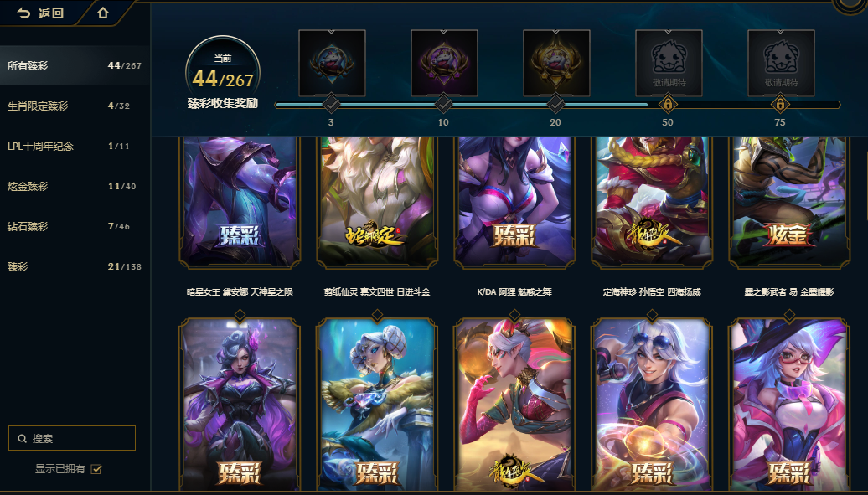
Task: Click the home icon next to 返回
Action: (102, 13)
